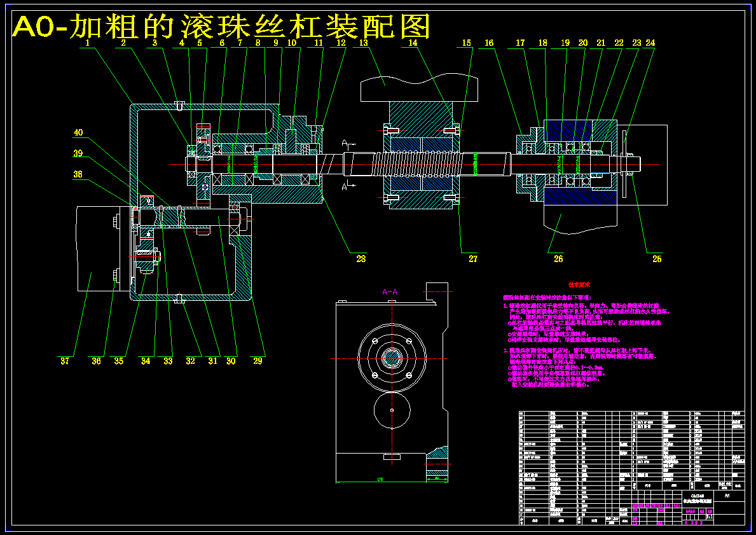Select part callout number 6
The height and width of the screenshot is (535, 756).
coord(222,43)
